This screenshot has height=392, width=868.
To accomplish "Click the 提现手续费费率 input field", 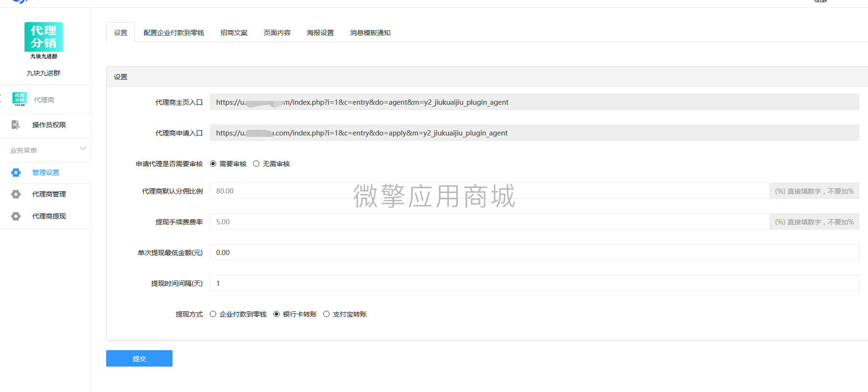I will 489,221.
